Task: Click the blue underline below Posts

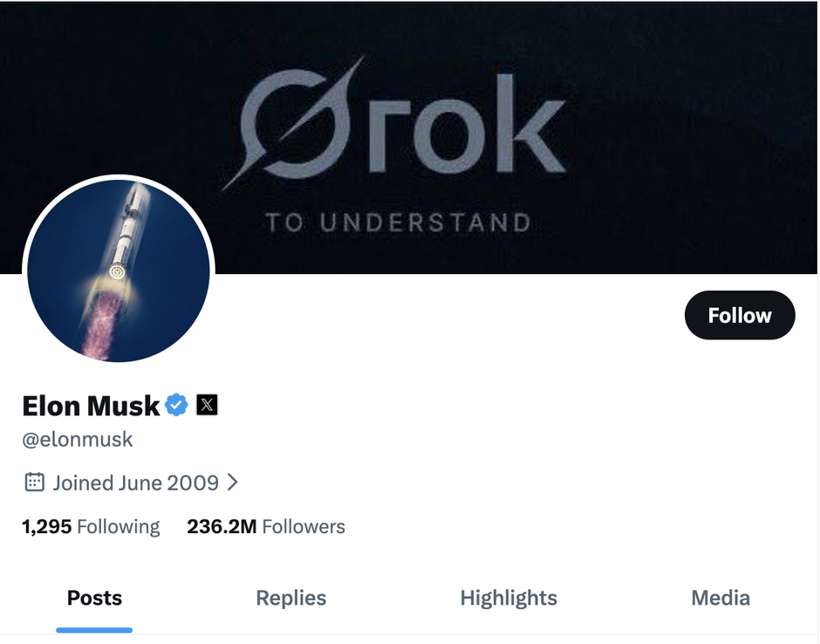Action: (94, 629)
